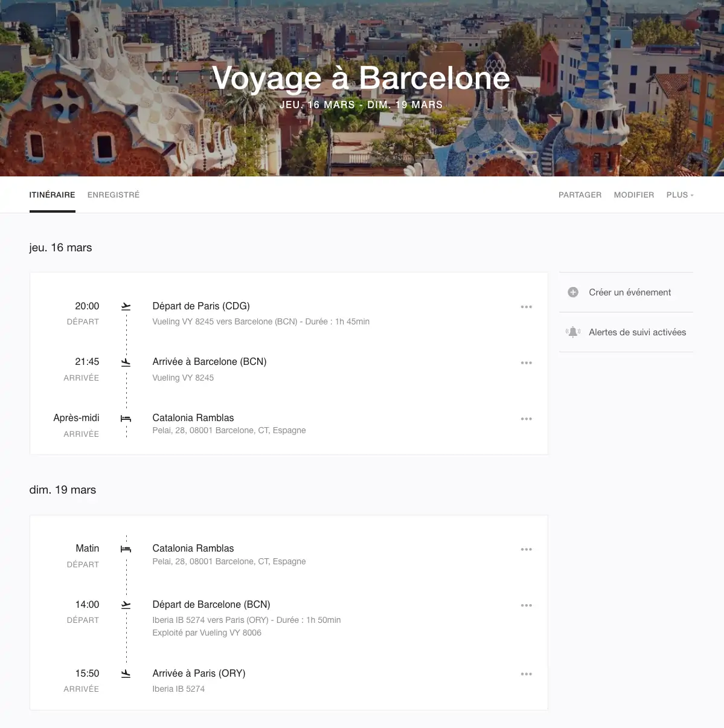The height and width of the screenshot is (728, 724).
Task: Click the landing plane icon for Barcelone arrival
Action: (x=126, y=362)
